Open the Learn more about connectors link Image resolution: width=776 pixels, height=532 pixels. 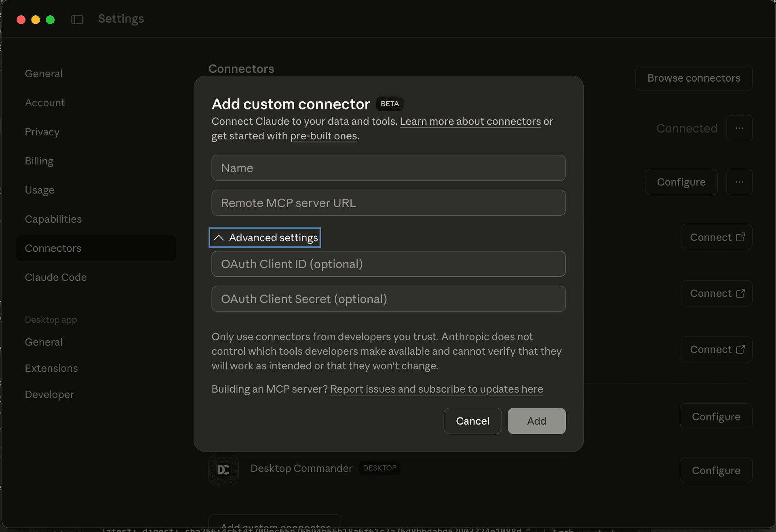(470, 121)
